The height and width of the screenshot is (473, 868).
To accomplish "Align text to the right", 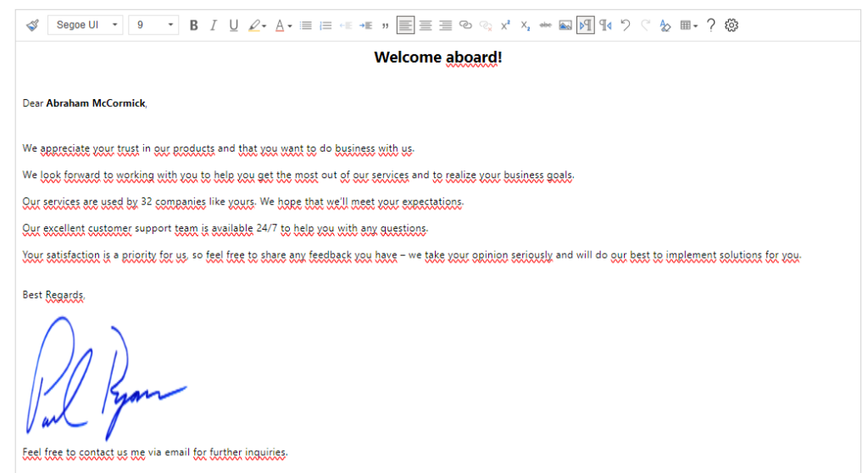I will coord(446,25).
